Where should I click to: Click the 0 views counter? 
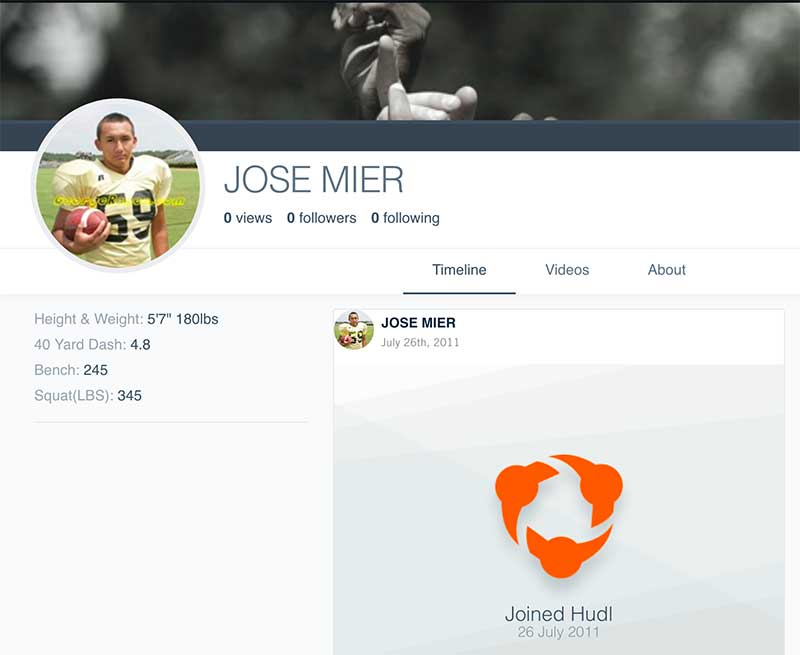click(x=248, y=218)
